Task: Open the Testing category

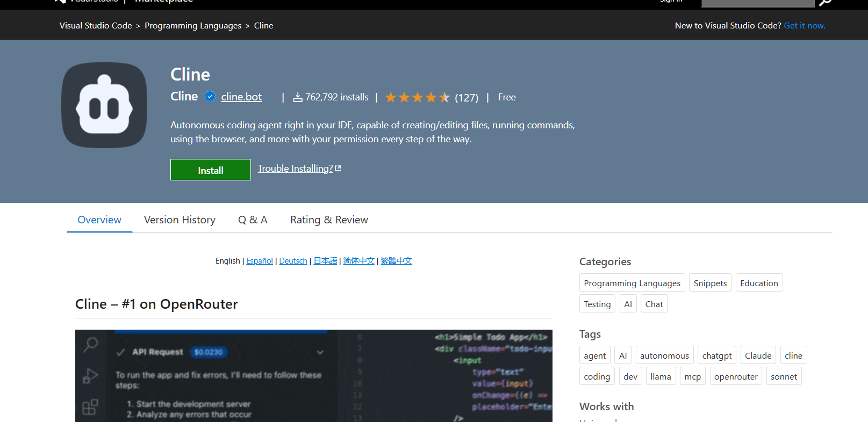Action: tap(597, 304)
